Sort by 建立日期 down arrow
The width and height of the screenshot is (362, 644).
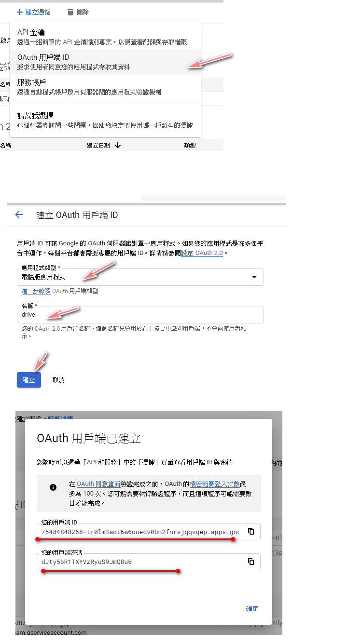(118, 145)
